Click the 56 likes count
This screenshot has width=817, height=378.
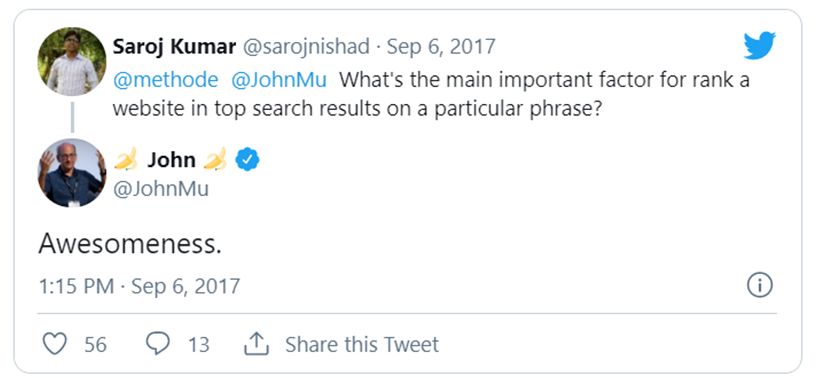point(95,345)
